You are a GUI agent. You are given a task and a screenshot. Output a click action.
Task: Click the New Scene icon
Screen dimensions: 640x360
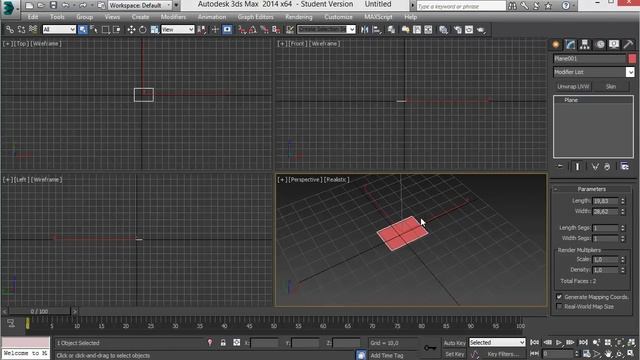[29, 5]
